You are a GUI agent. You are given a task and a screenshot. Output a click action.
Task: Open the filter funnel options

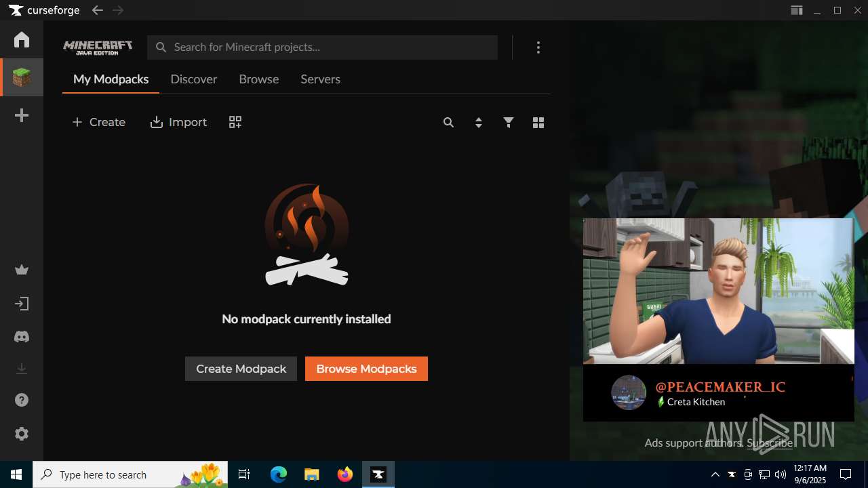pyautogui.click(x=509, y=123)
